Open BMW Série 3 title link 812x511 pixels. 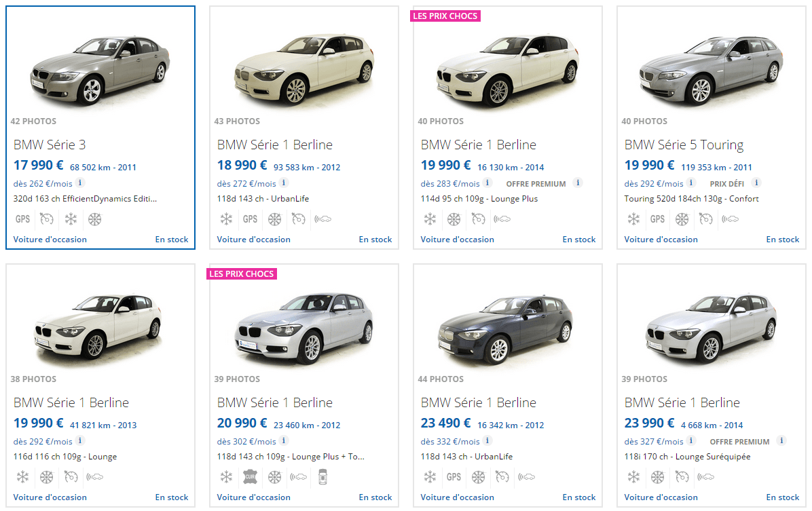click(x=50, y=145)
